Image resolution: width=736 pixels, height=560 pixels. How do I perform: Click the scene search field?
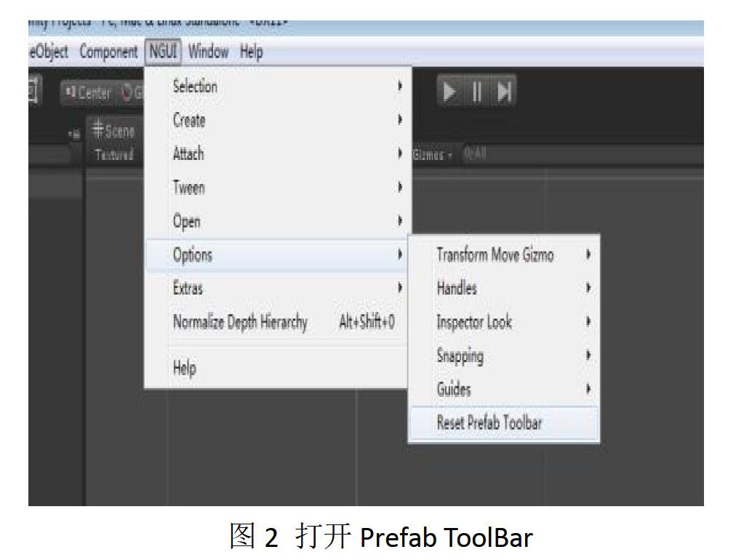click(x=582, y=154)
